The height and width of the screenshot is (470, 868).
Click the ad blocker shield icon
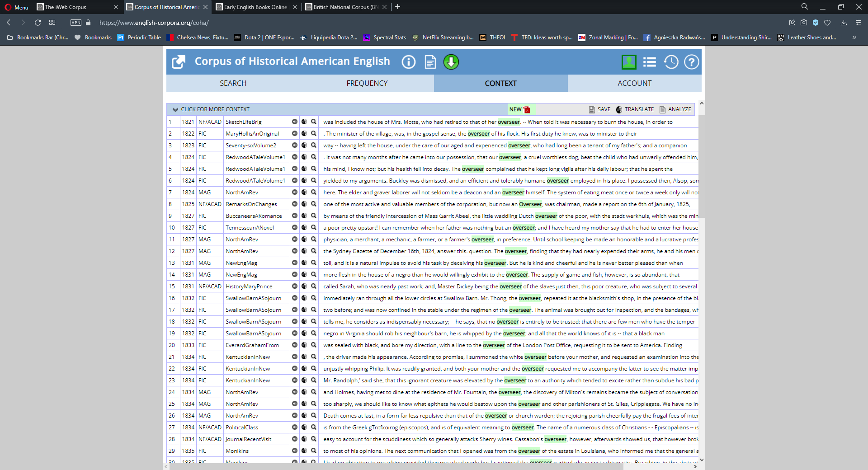[x=816, y=23]
